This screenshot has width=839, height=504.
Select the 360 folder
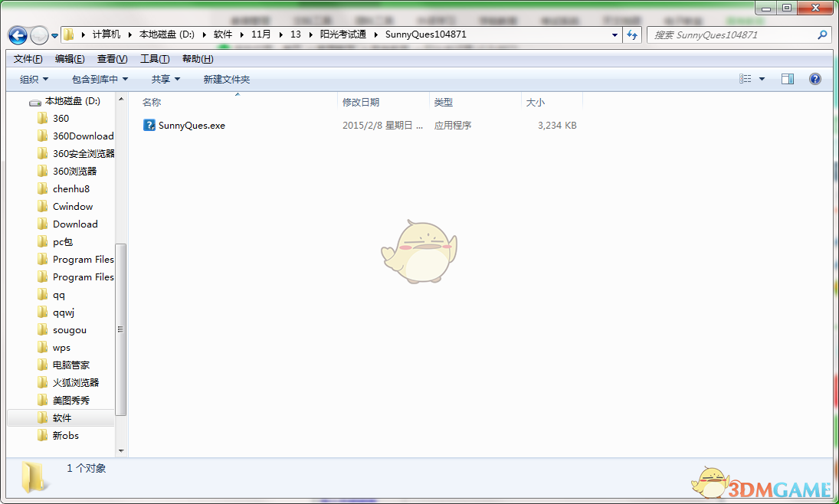61,118
